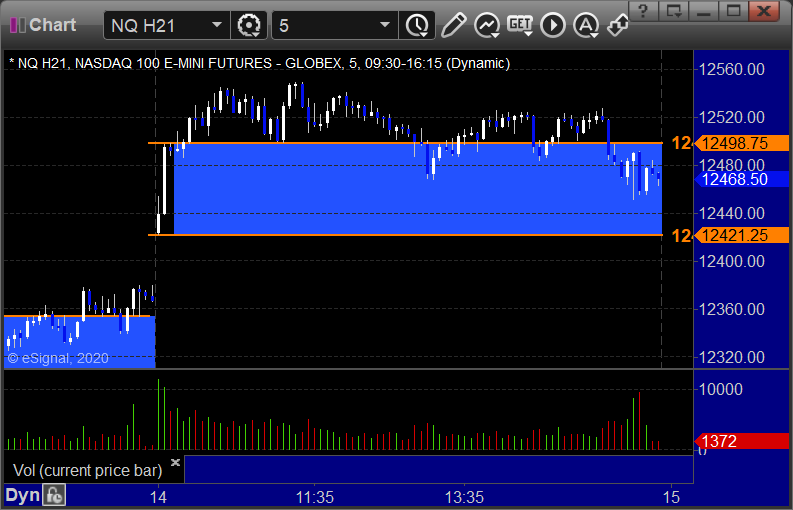Click the 12360.00 price axis label
793x510 pixels.
click(x=731, y=309)
